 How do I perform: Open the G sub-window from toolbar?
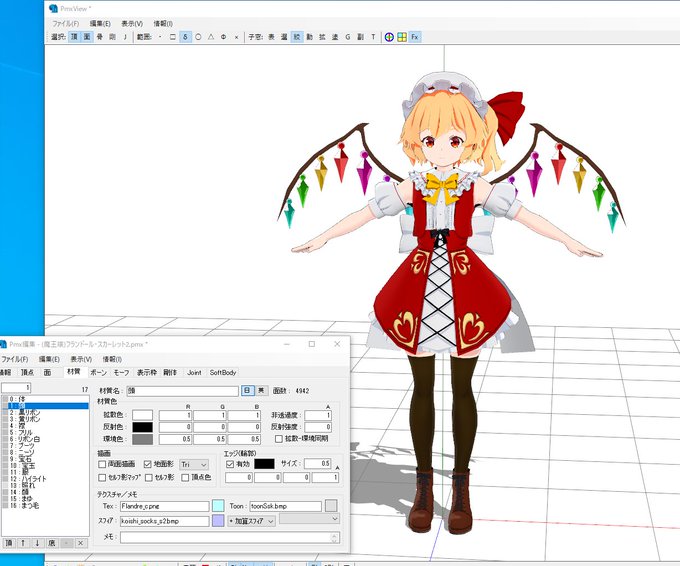[x=347, y=37]
